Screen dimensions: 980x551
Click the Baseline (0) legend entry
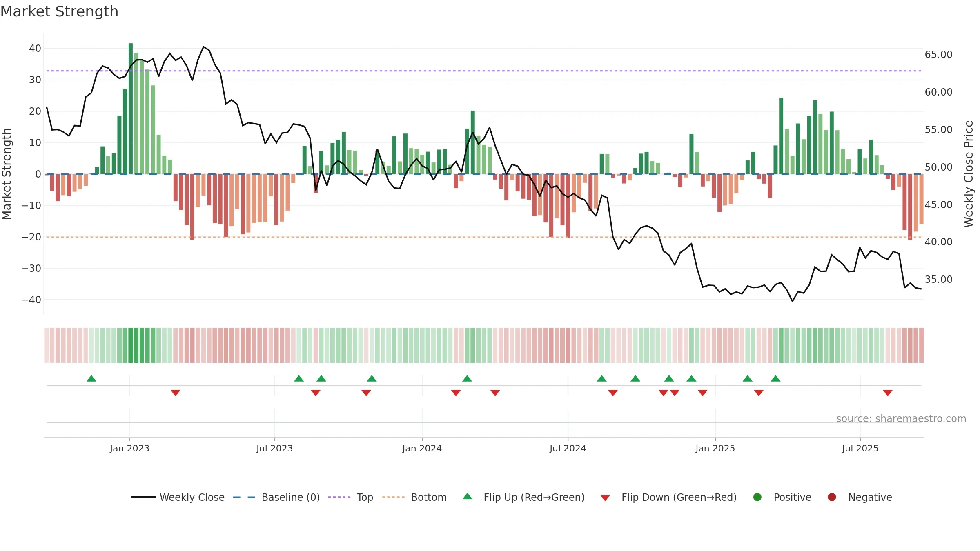(x=276, y=497)
